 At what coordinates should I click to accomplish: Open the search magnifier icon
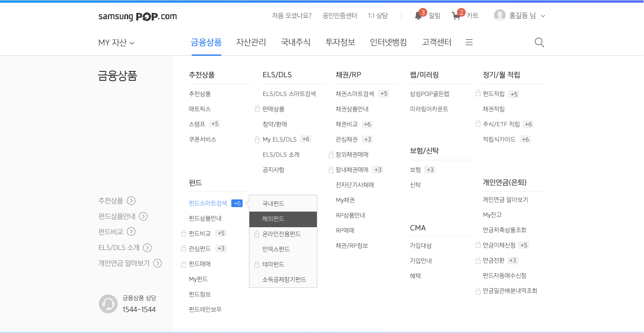click(539, 42)
